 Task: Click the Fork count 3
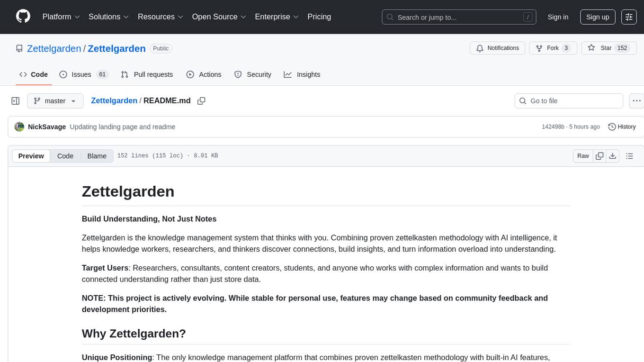(x=566, y=48)
